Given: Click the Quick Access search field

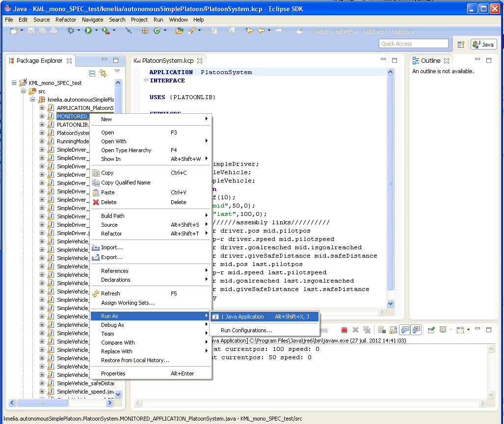Looking at the screenshot, I should coord(414,44).
